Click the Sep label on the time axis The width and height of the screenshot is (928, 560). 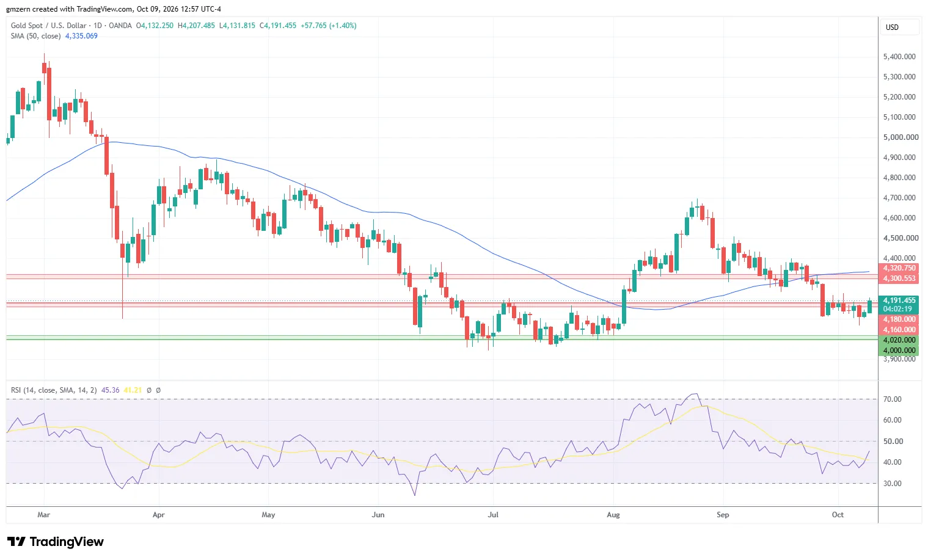(x=723, y=515)
